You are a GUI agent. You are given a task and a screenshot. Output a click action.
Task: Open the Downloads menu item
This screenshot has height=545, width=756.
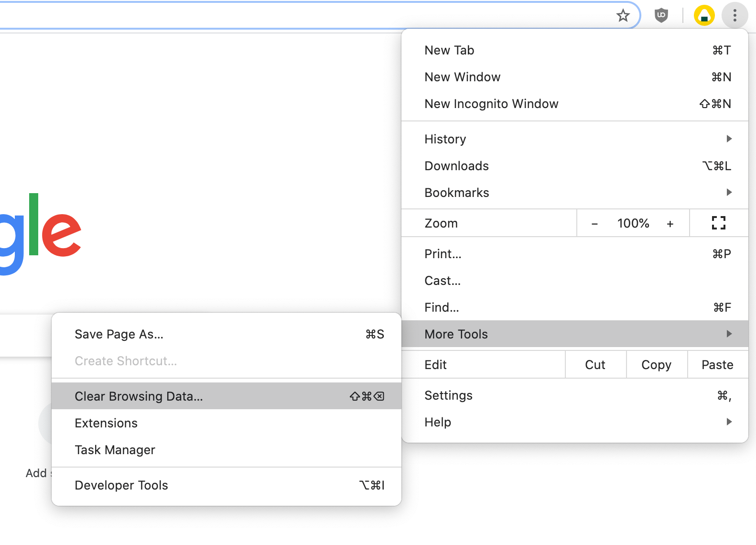575,166
